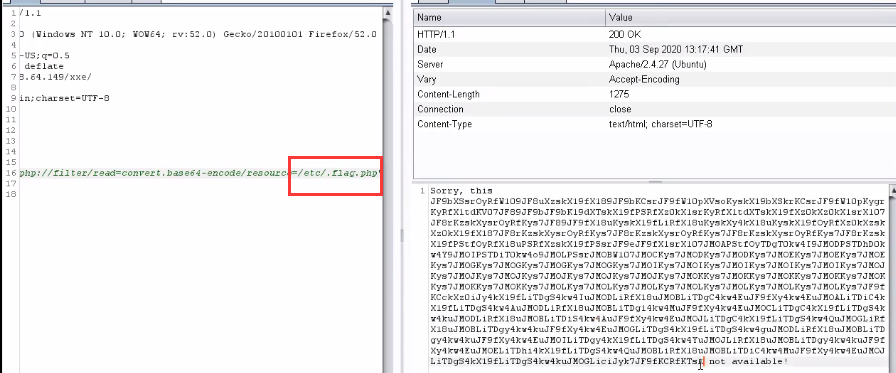The image size is (896, 373).
Task: Click the in;charset=UTF-8 request line
Action: [x=65, y=98]
